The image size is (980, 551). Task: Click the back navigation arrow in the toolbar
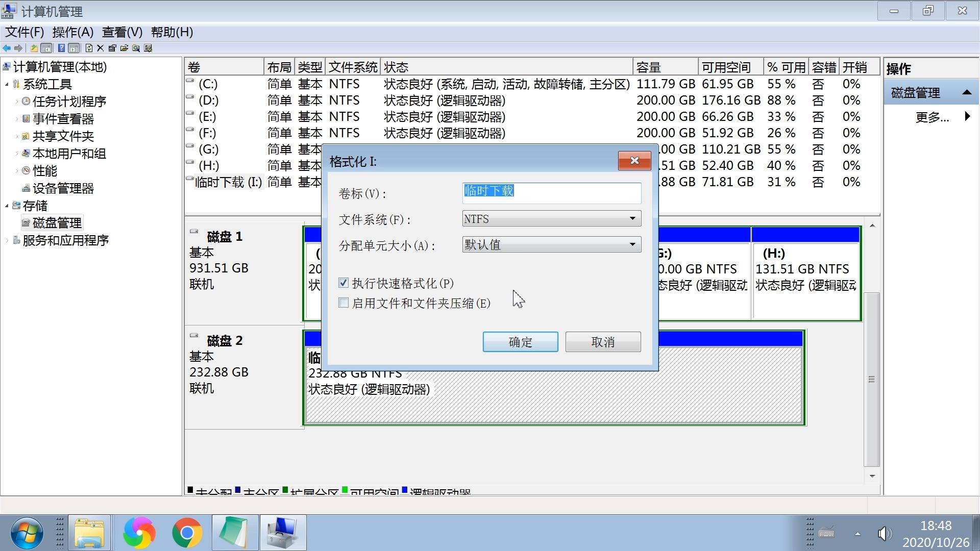[x=7, y=48]
